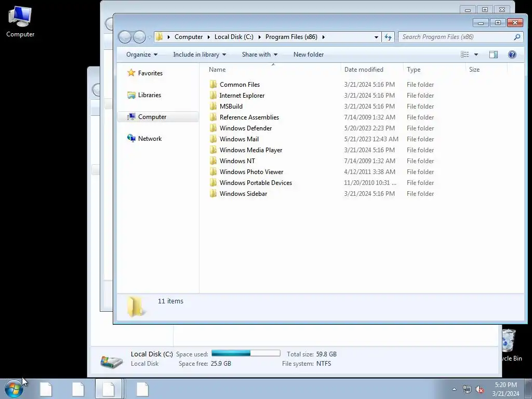Select the Common Files folder icon
Viewport: 532px width, 399px height.
tap(213, 85)
